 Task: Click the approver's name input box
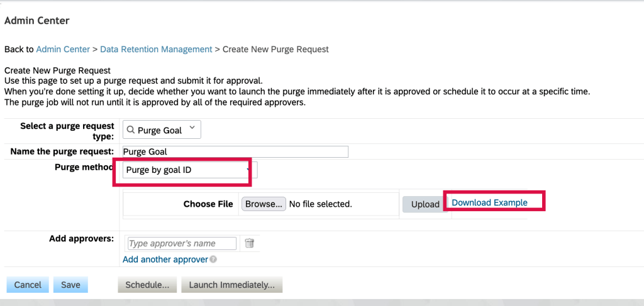point(182,243)
